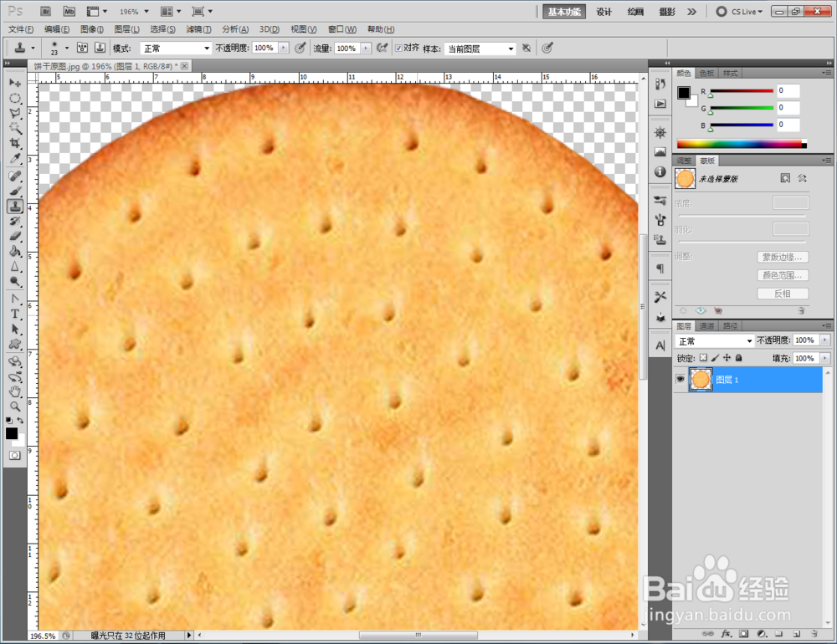Select the Polygonal Lasso tool
The height and width of the screenshot is (644, 837).
click(15, 113)
